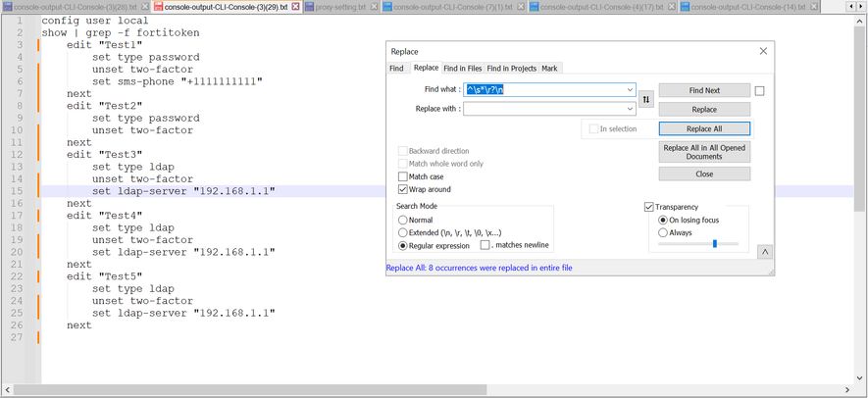Click the save-state icon on proxy-setting.txt tab
This screenshot has height=398, width=868.
(x=310, y=7)
